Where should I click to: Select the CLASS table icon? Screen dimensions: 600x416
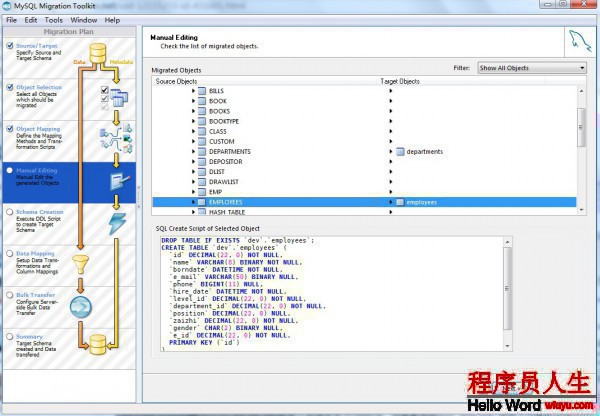202,131
